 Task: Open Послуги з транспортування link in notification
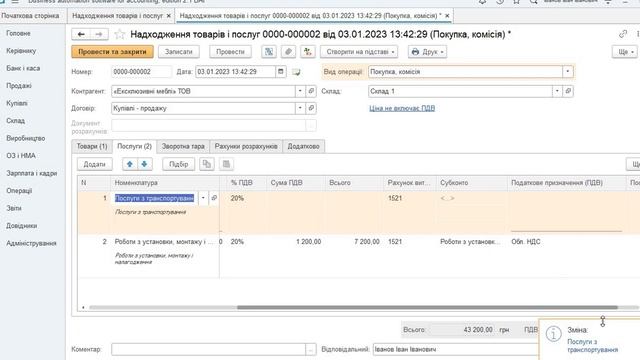pos(592,346)
